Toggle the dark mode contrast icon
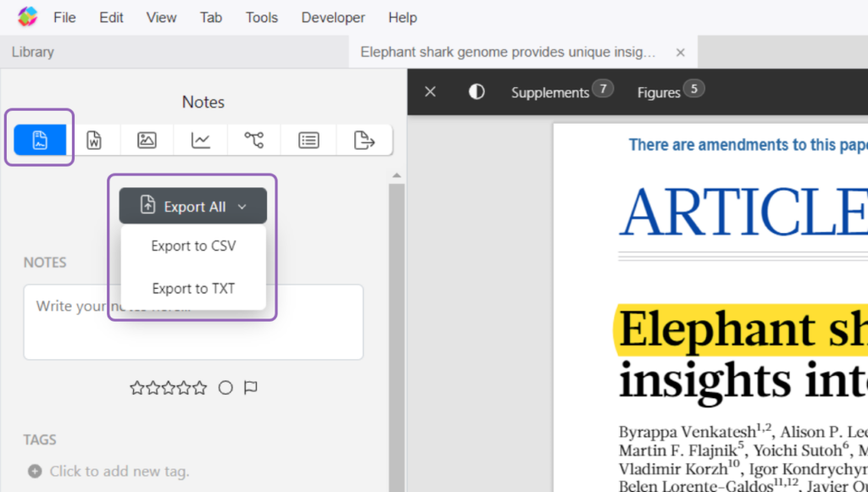 coord(476,91)
